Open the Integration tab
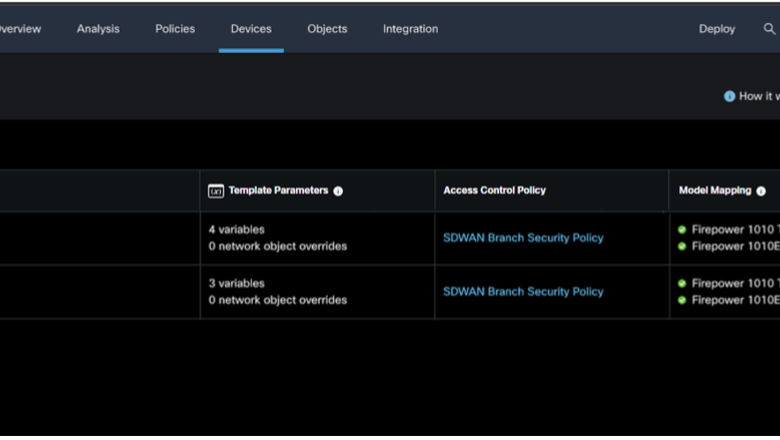Viewport: 780px width, 440px height. (x=410, y=29)
